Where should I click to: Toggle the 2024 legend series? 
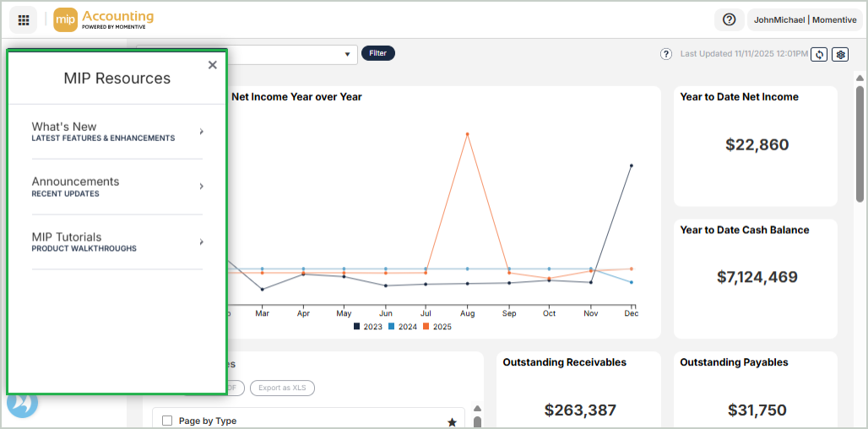pos(402,327)
